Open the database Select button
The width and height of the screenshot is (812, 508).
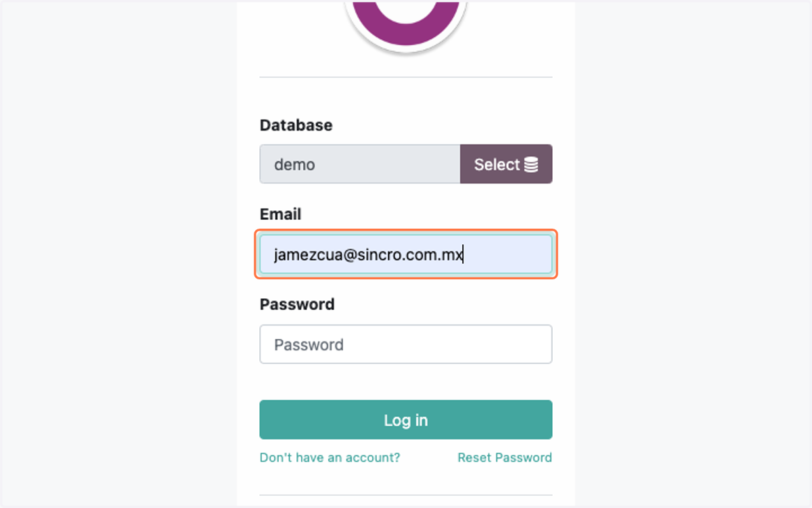[506, 164]
